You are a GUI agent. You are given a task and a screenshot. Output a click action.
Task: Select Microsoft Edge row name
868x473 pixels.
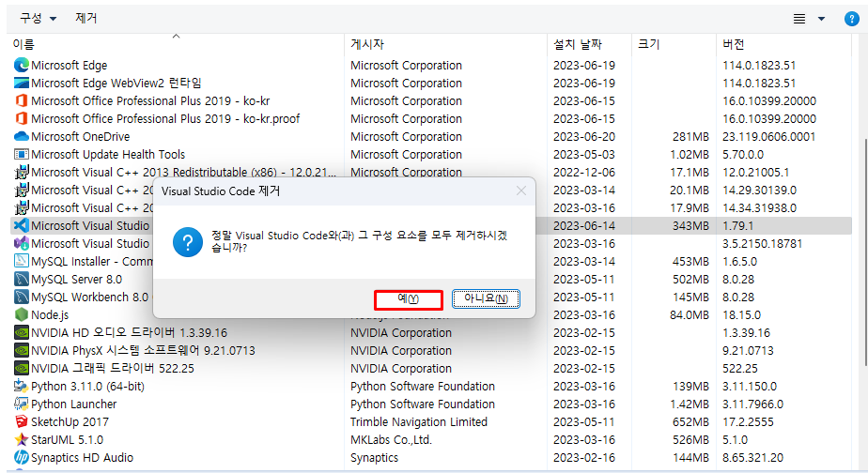(x=70, y=66)
